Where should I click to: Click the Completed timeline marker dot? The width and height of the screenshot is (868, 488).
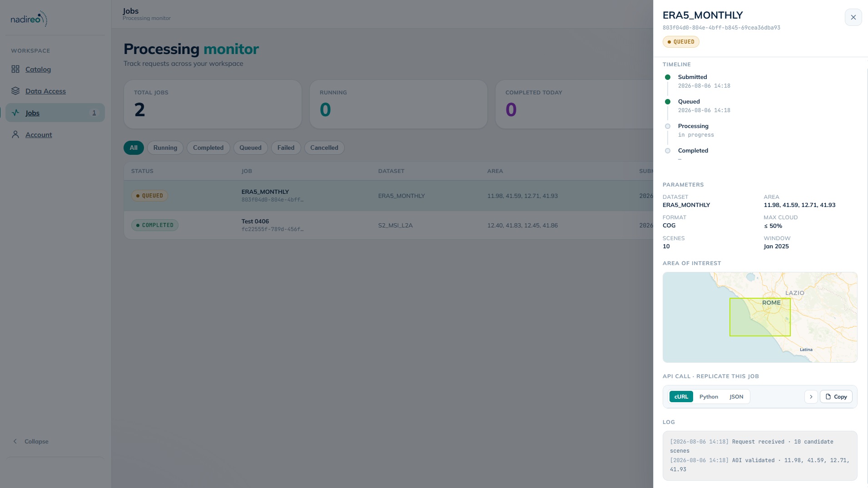(x=667, y=151)
